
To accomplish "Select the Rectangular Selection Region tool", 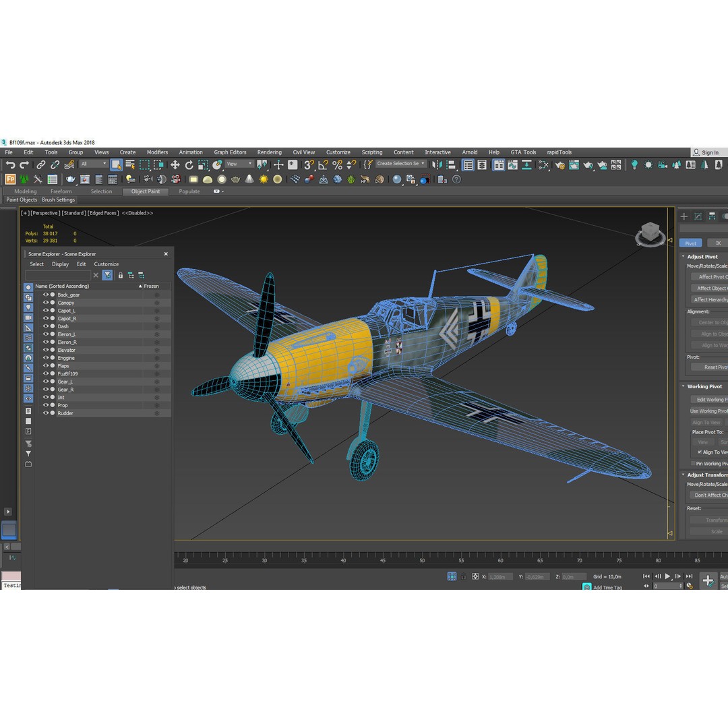I will pyautogui.click(x=144, y=165).
